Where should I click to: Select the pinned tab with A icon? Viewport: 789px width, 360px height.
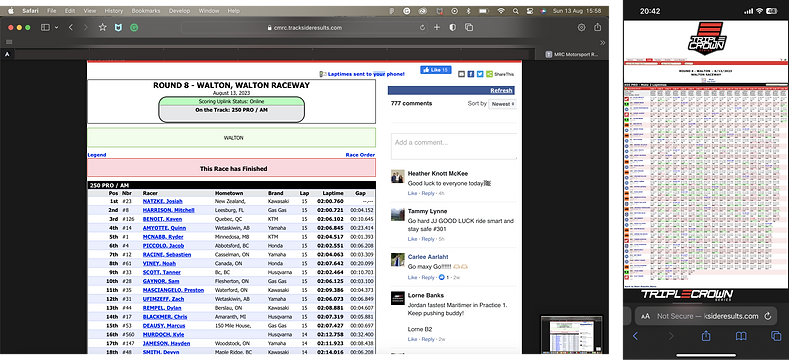[x=7, y=54]
